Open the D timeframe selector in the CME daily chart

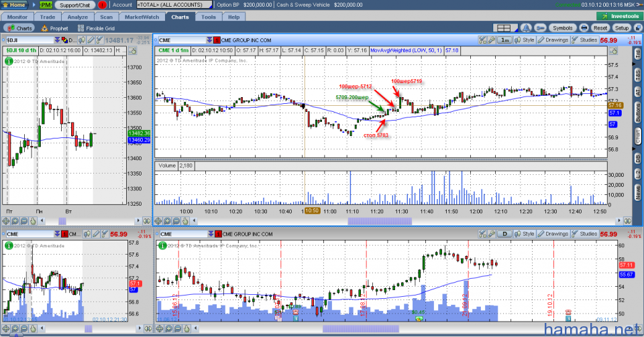coord(504,234)
